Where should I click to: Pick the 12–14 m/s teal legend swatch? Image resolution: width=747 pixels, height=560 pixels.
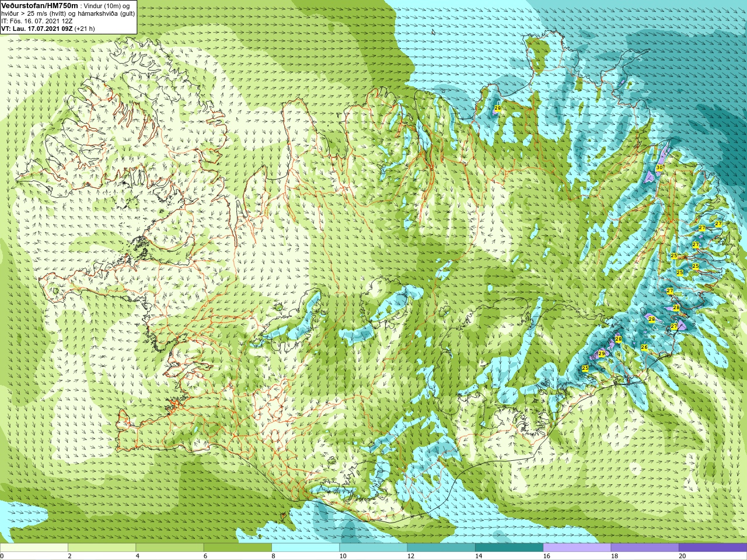click(x=441, y=548)
